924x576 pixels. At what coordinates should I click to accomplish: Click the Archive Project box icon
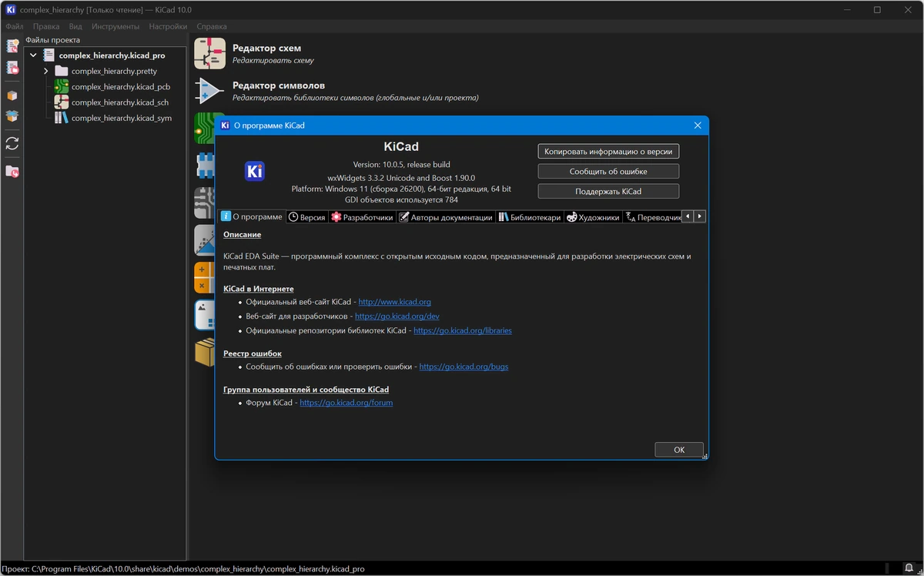pos(12,95)
